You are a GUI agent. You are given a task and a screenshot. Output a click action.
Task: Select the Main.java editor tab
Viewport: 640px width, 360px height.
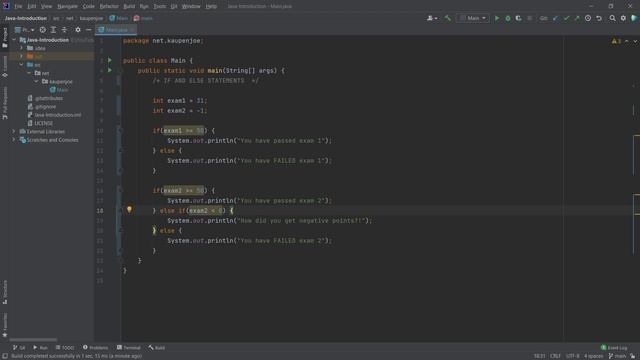(116, 30)
